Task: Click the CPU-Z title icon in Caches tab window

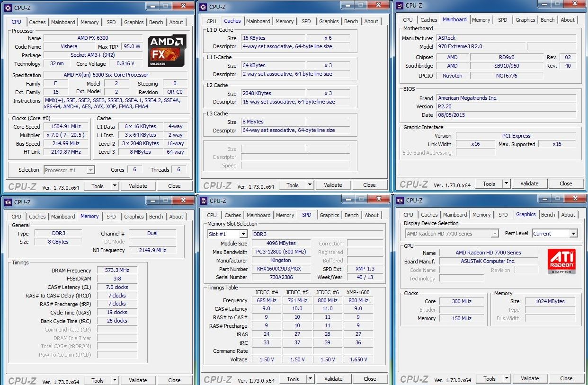Action: pos(203,7)
